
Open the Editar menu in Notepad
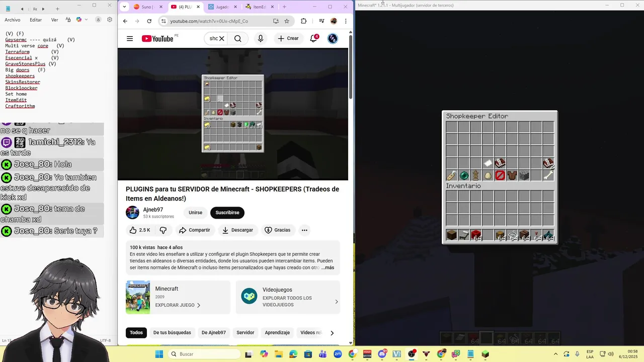[36, 20]
